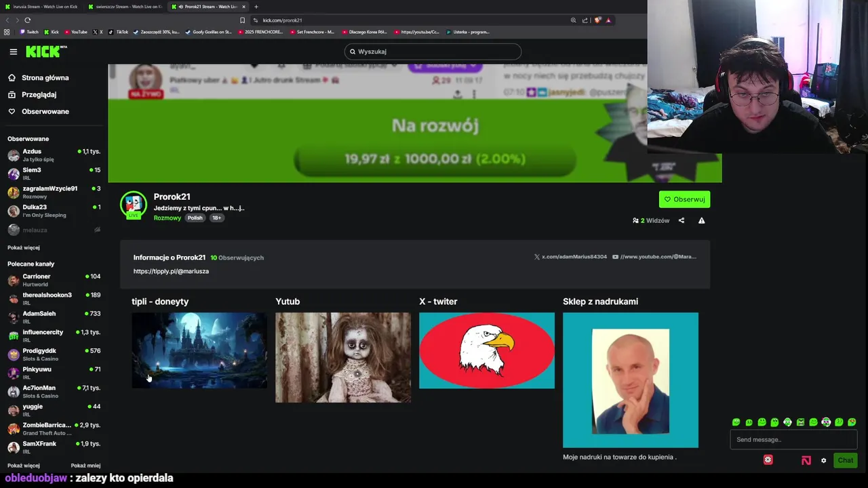
Task: Open Prodigyddk in recommended channels
Action: (54, 354)
